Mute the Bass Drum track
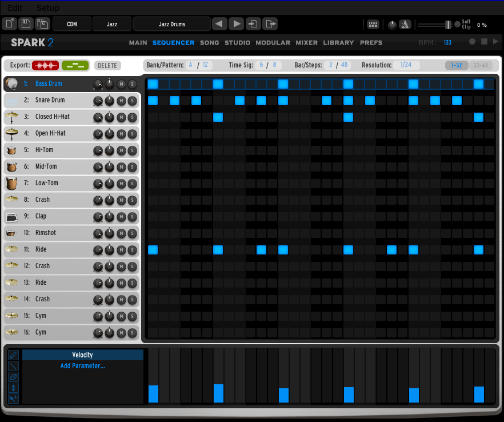This screenshot has width=504, height=422. click(122, 83)
